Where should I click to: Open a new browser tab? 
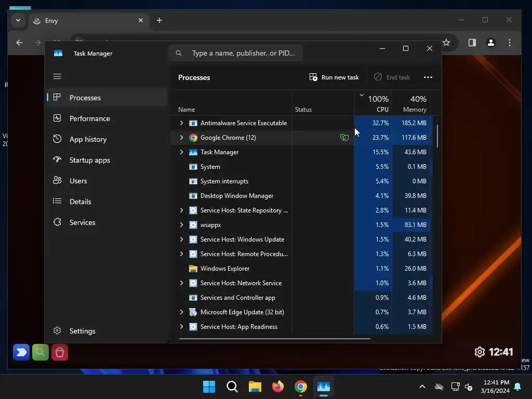click(159, 20)
